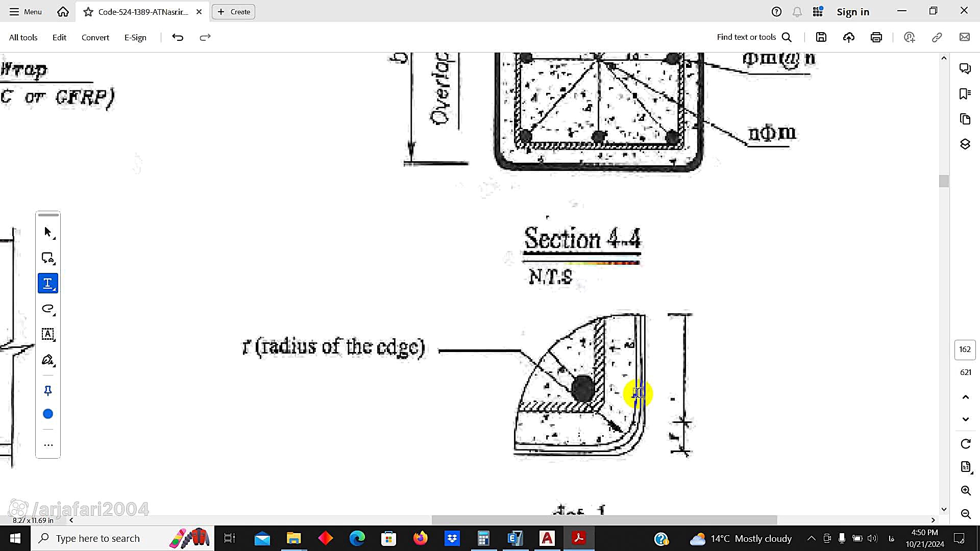The height and width of the screenshot is (551, 980).
Task: Open File Explorer from the taskbar
Action: click(293, 538)
